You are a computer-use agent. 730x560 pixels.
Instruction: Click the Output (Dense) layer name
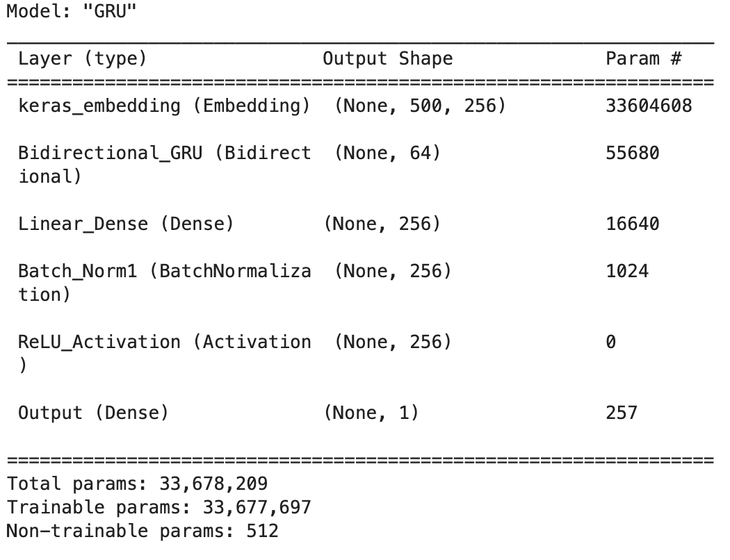click(x=93, y=413)
